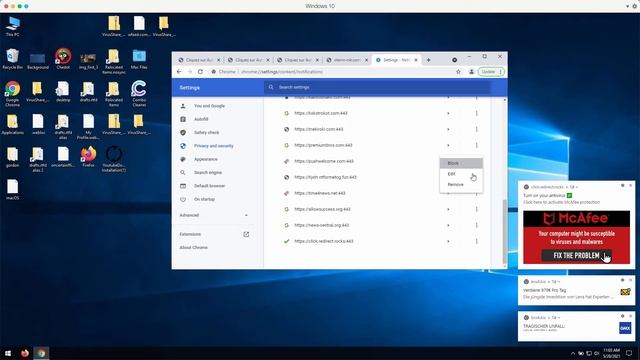Open more actions for premiumbros.com
This screenshot has width=640, height=360.
coord(476,145)
